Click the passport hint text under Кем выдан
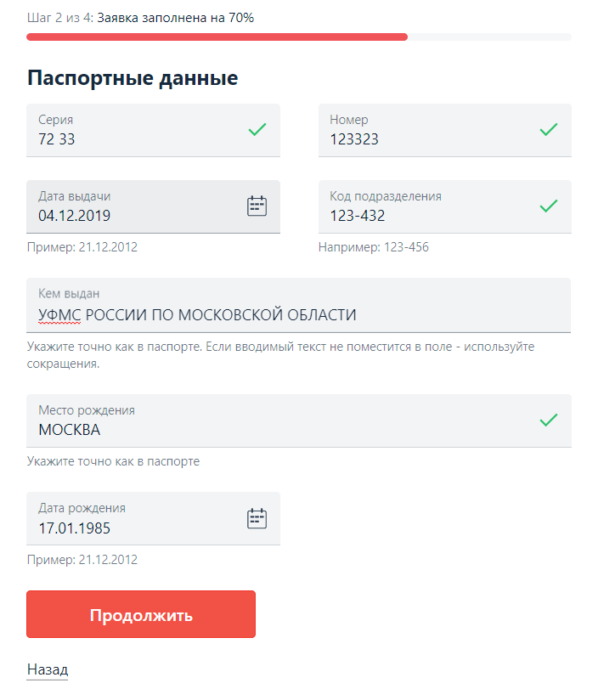 280,355
